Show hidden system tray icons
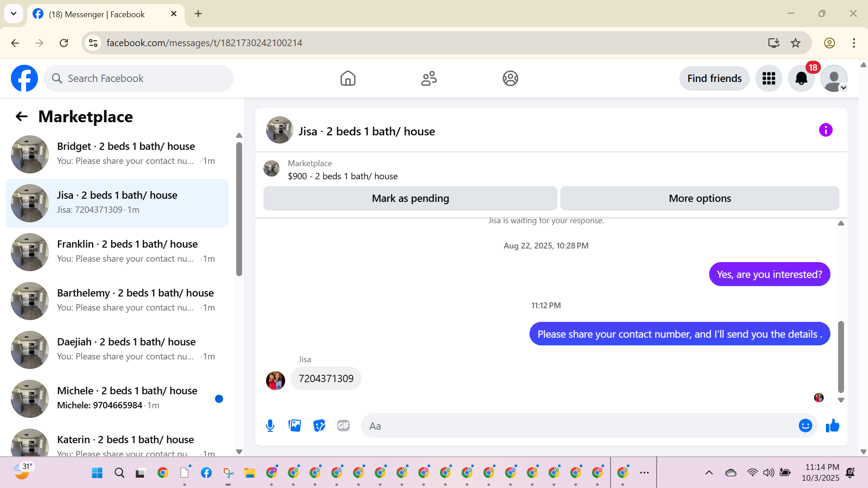The image size is (868, 488). click(x=709, y=473)
